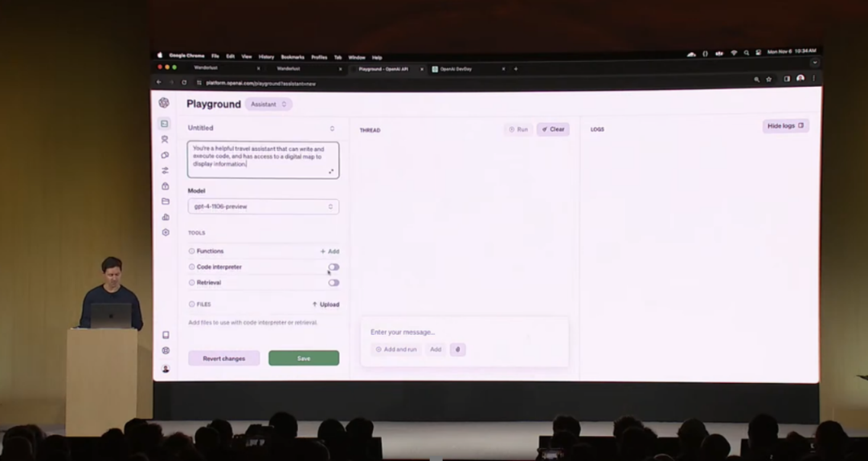Open the Chrome tab search chevron
868x461 pixels.
coord(814,63)
